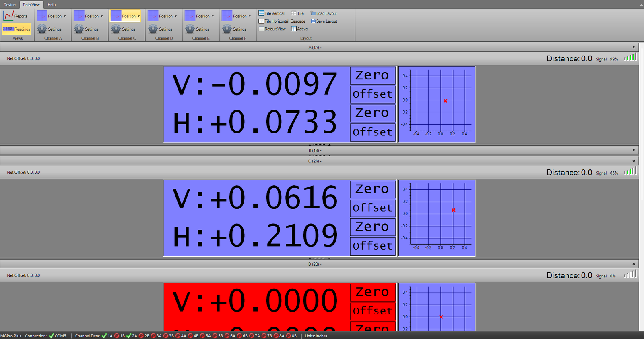The image size is (644, 339).
Task: Open the Device menu
Action: pyautogui.click(x=10, y=4)
